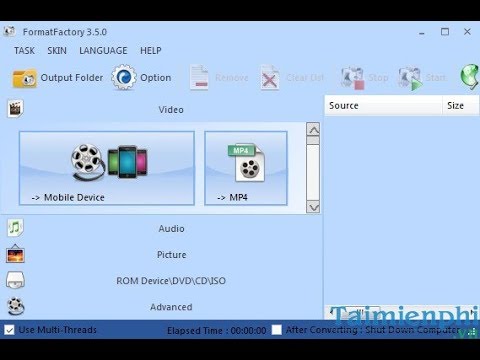Click the Start text button
The image size is (480, 360).
(436, 78)
